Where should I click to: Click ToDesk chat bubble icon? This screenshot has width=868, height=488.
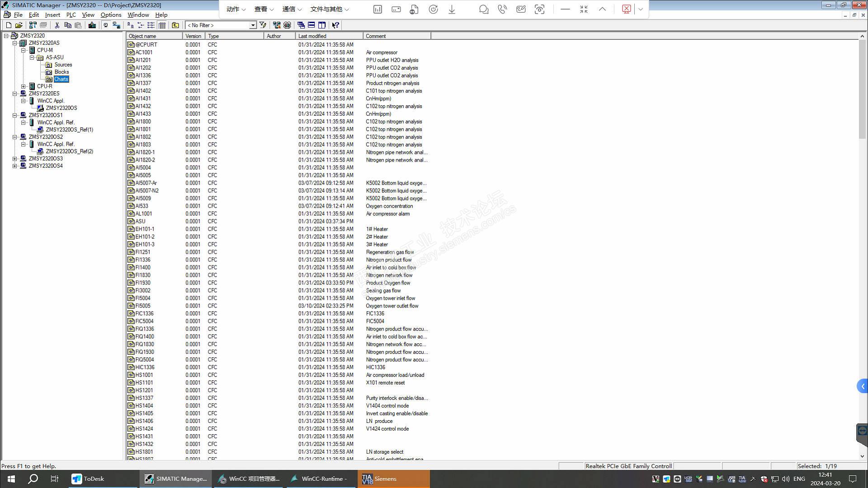(x=484, y=9)
